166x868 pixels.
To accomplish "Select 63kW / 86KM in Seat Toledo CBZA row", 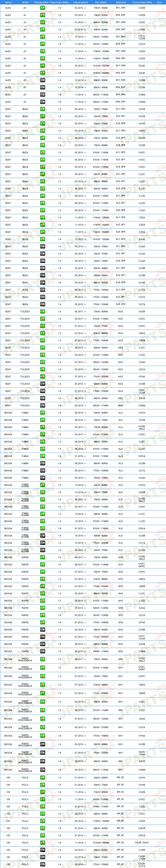I will click(101, 333).
